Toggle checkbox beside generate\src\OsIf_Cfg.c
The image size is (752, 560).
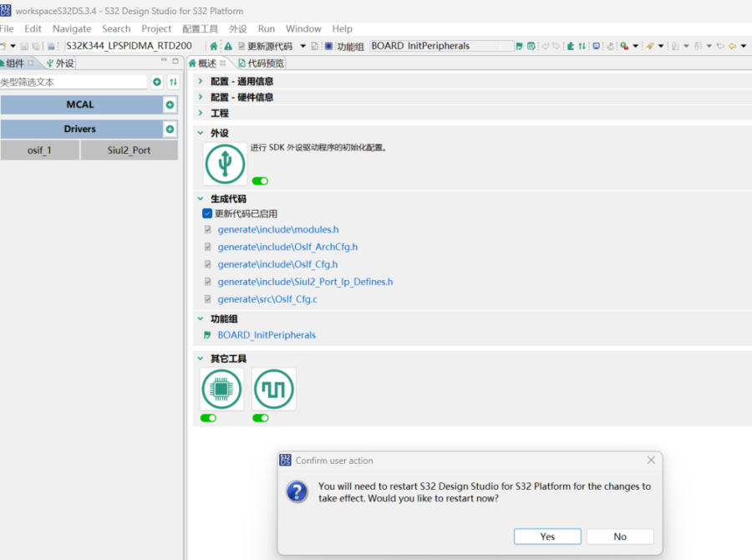[x=208, y=299]
